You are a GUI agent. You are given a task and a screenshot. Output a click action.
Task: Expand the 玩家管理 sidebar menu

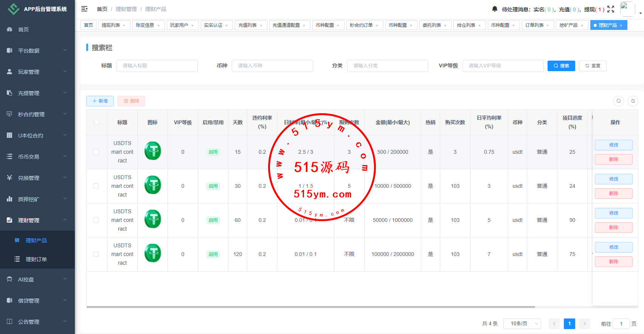37,72
